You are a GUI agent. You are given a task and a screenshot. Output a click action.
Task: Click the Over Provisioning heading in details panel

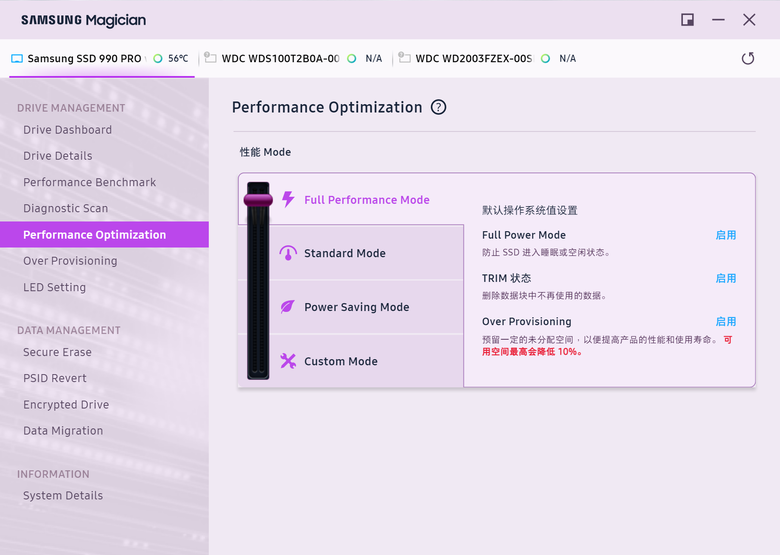coord(527,322)
